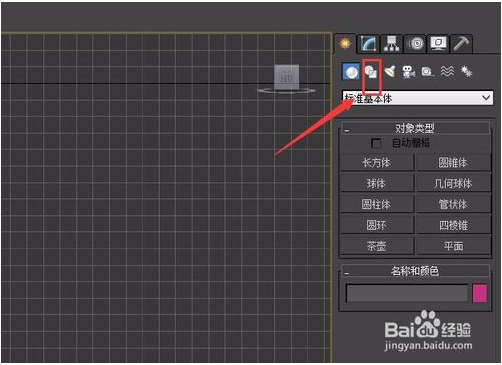This screenshot has height=365, width=502.
Task: Open the 标准基本体 dropdown list
Action: [417, 98]
